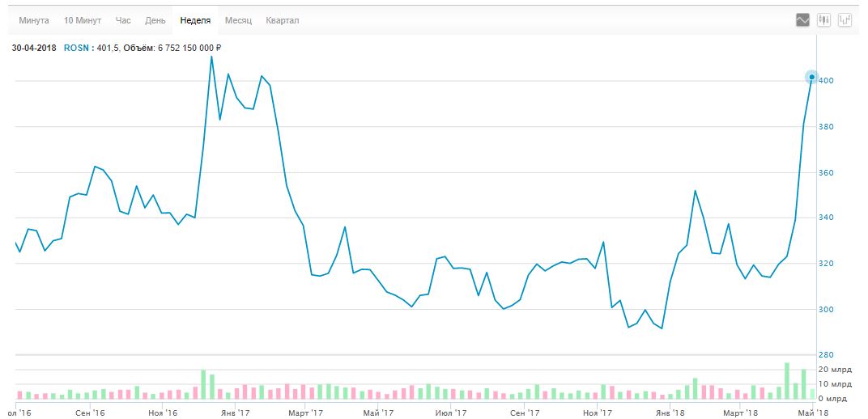Viewport: 868px width, 419px height.
Task: Switch chart to Месяц interval
Action: (238, 20)
